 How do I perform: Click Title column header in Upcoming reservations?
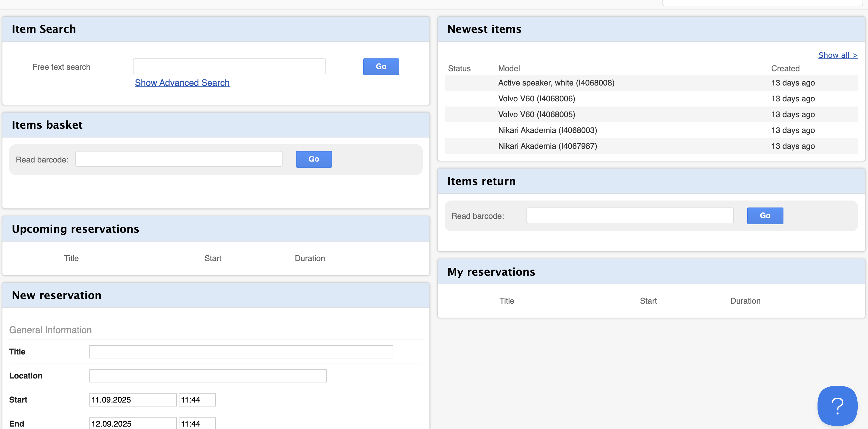click(x=71, y=258)
